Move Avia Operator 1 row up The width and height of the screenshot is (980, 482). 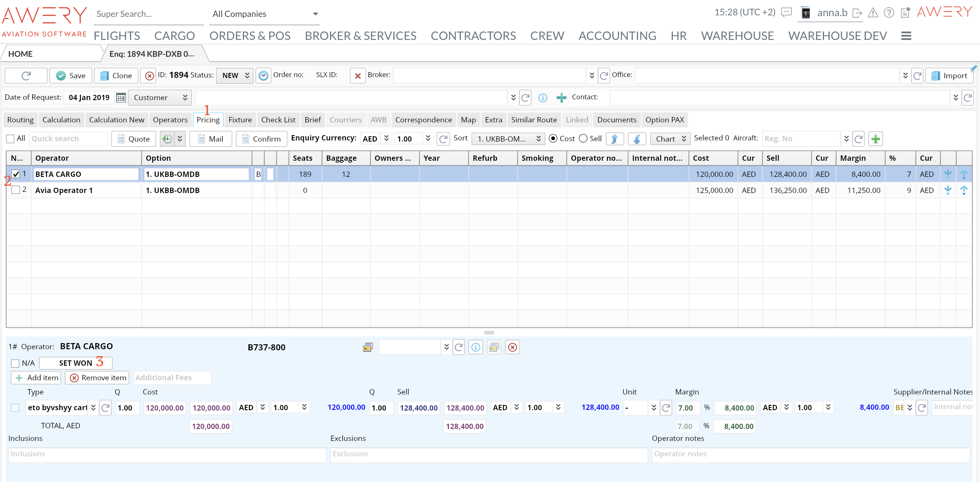point(964,190)
